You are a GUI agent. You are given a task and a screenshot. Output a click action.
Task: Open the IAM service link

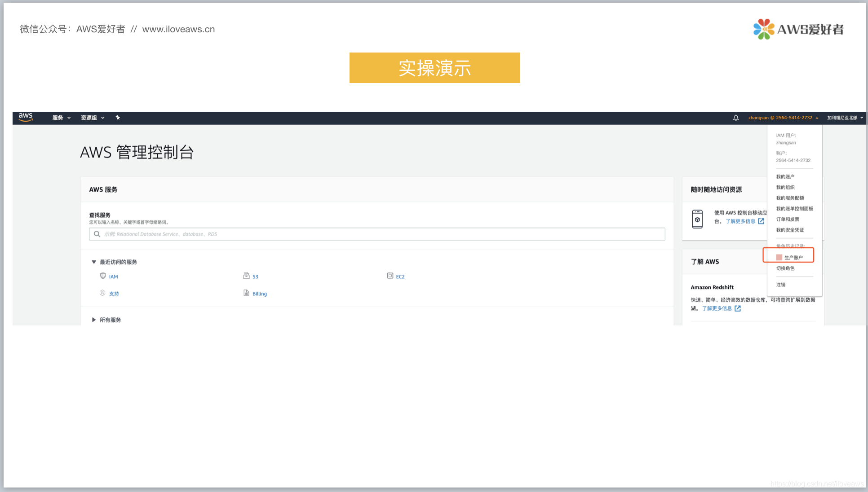coord(113,277)
